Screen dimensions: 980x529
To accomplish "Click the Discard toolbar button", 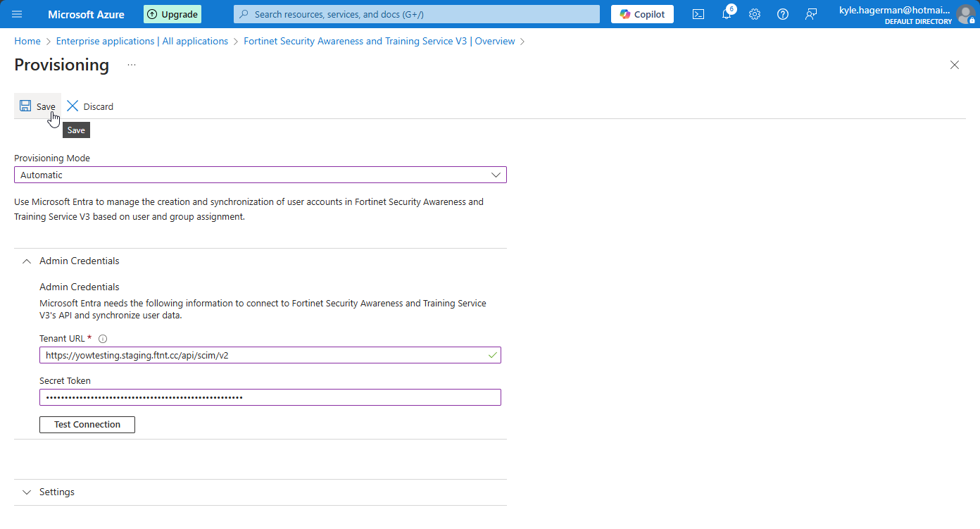I will pos(90,106).
